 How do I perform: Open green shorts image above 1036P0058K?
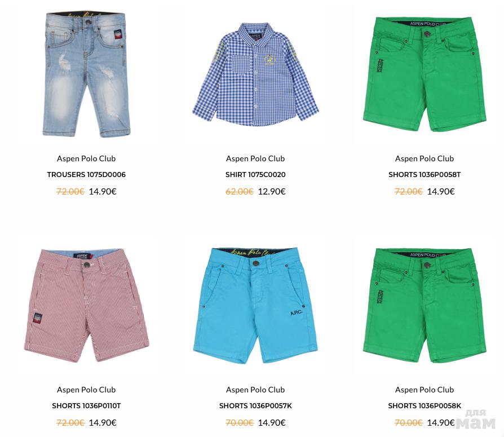tap(425, 306)
